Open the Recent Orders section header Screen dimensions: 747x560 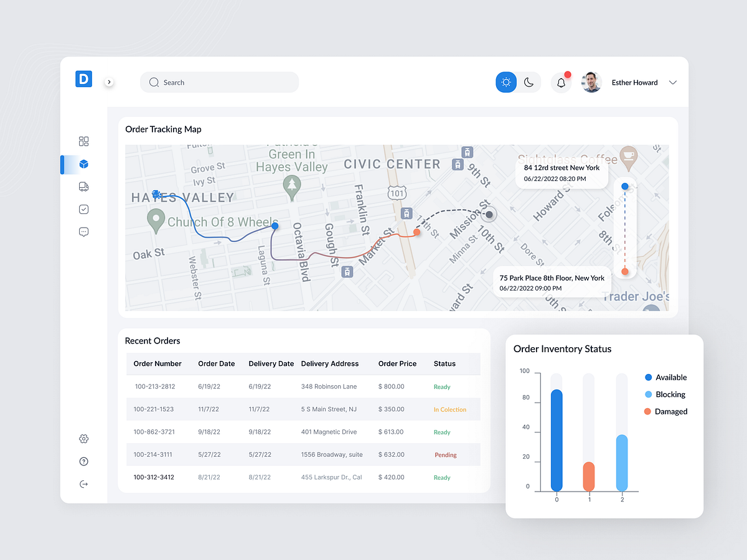[153, 341]
